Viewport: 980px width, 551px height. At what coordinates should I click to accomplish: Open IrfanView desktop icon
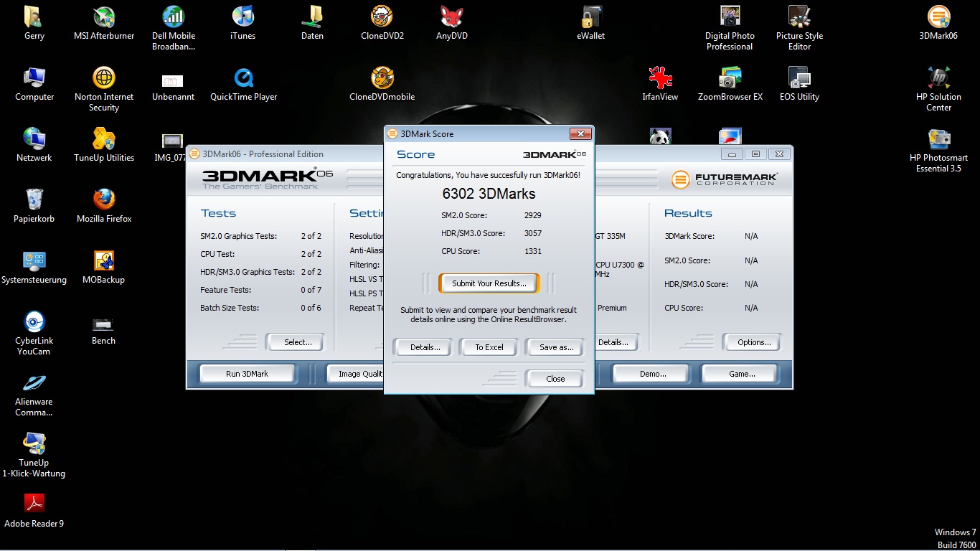click(660, 84)
